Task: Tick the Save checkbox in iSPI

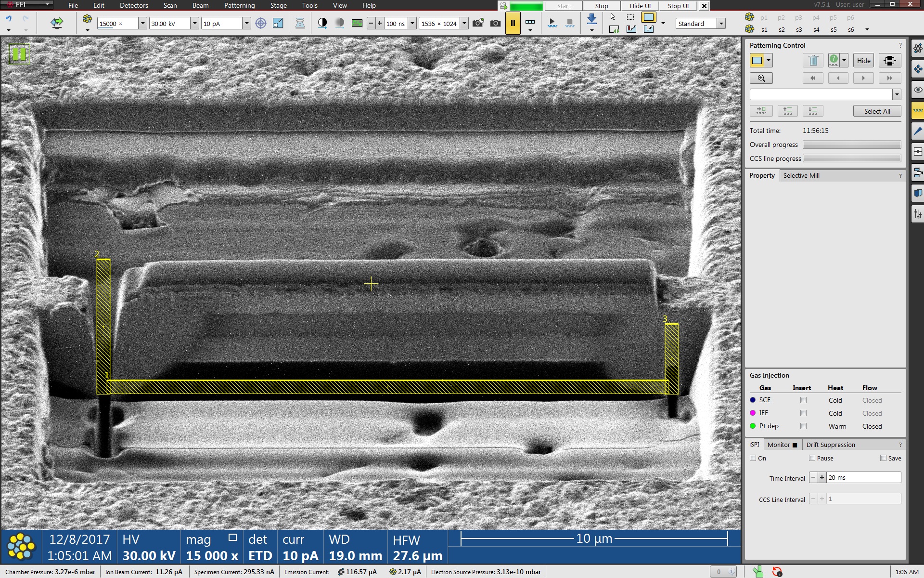Action: pos(883,458)
